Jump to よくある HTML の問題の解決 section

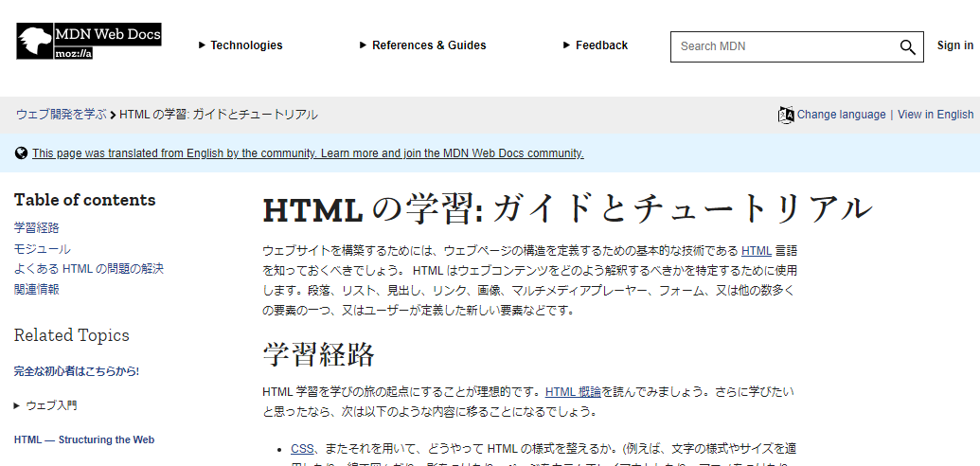click(89, 269)
